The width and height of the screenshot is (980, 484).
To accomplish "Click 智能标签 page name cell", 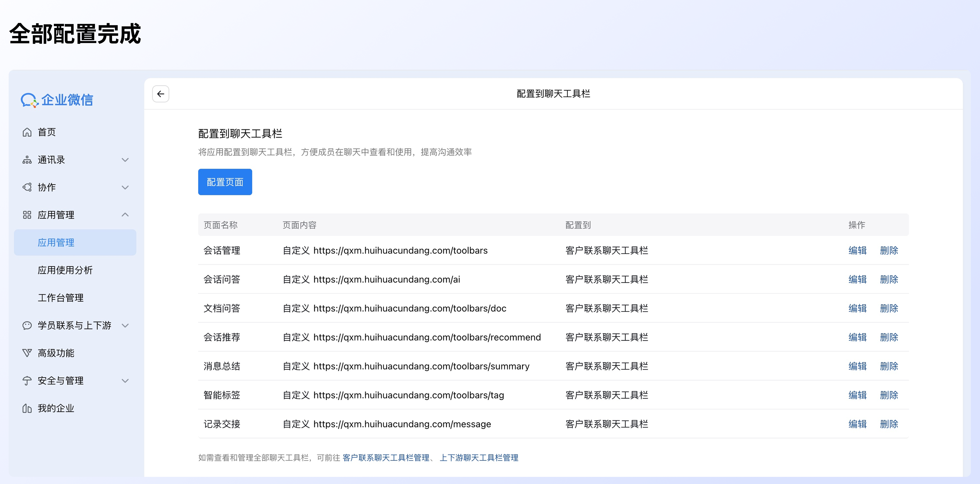I will pos(222,395).
